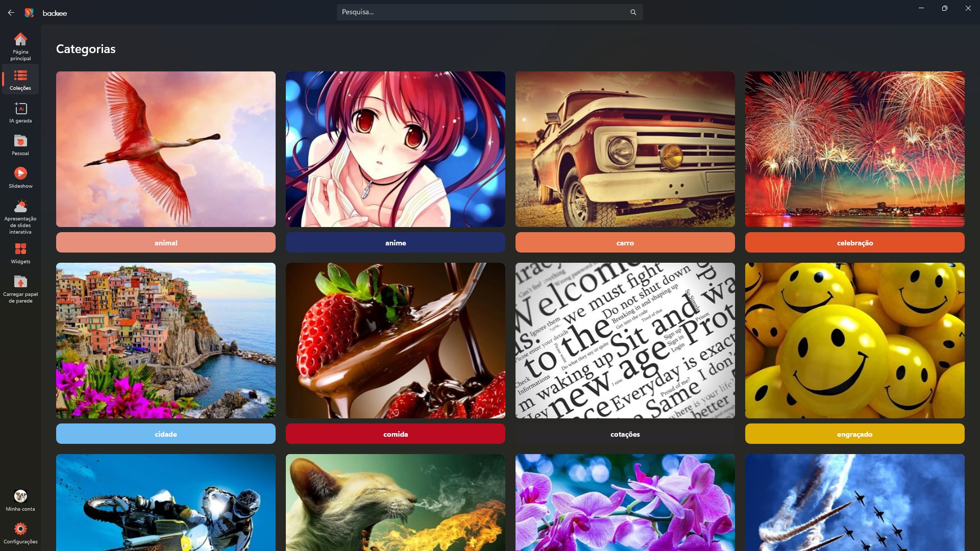The height and width of the screenshot is (551, 980).
Task: Open Apresentação de slides interativa
Action: pyautogui.click(x=20, y=207)
